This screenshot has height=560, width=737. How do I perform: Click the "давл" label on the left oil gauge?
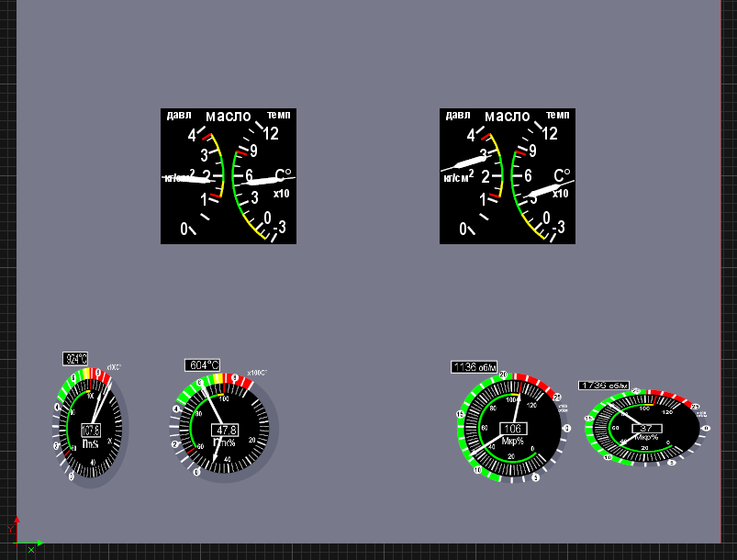(177, 115)
